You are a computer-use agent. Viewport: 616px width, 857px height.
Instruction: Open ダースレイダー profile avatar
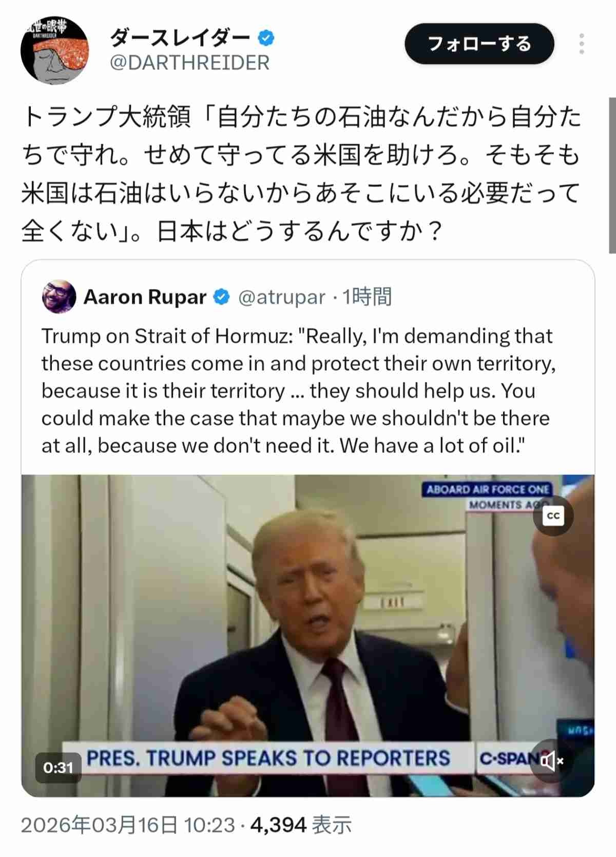click(x=55, y=50)
